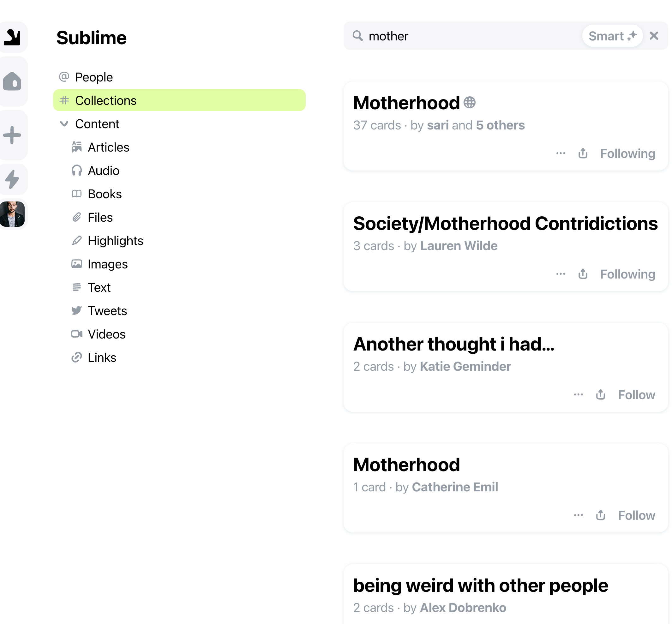Open more options for Society/Motherhood Contridictions

561,274
